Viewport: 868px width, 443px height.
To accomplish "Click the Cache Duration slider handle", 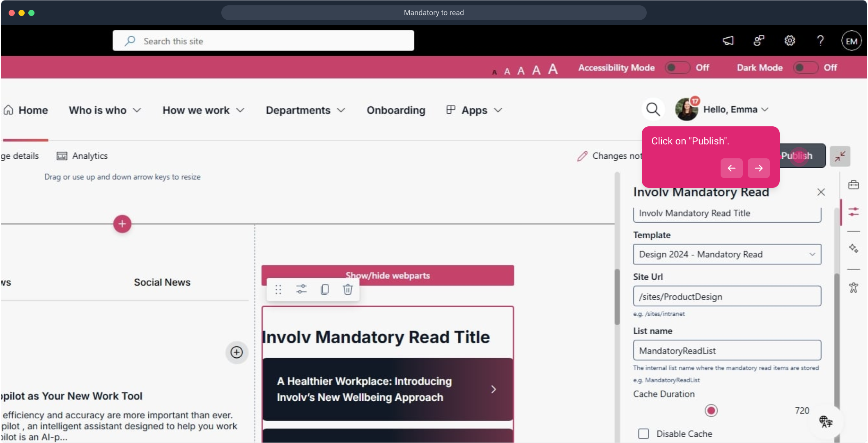I will pyautogui.click(x=711, y=411).
